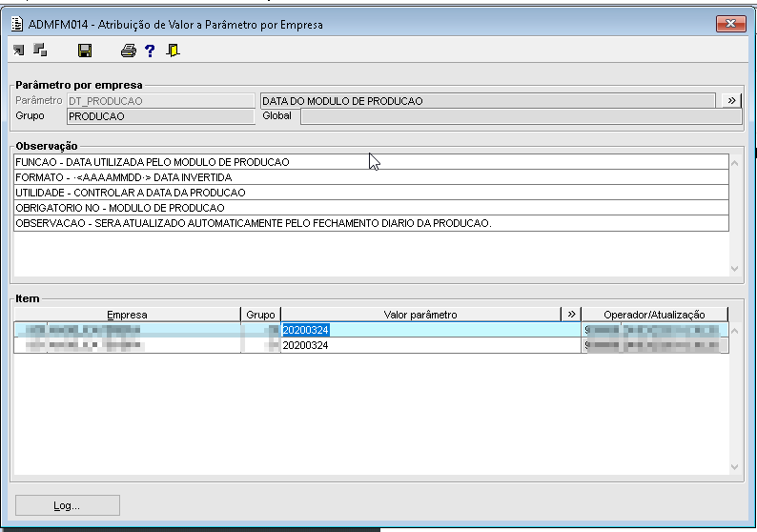Click Item grid scrollbar up arrow

(x=735, y=331)
